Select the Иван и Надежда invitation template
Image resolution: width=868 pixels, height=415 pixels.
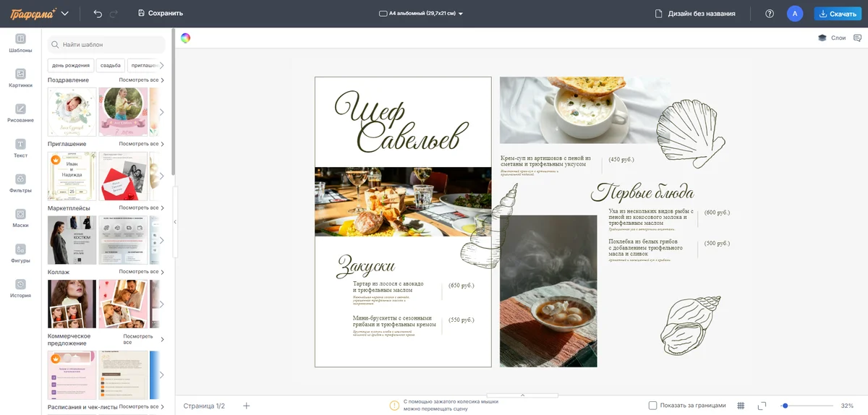click(72, 176)
